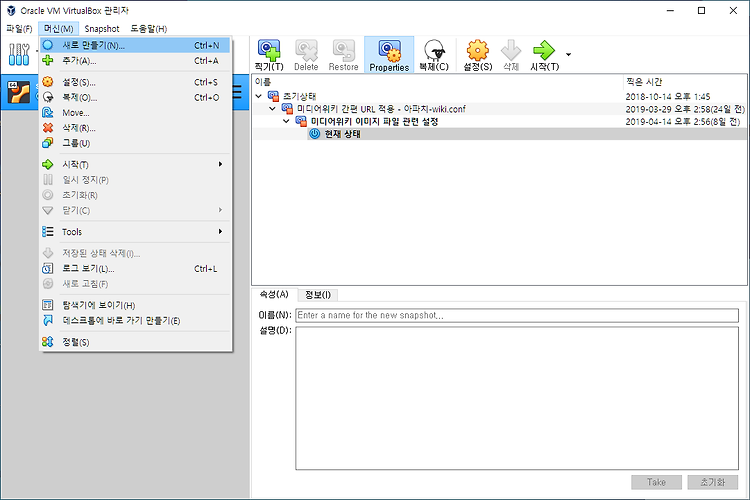Open the 파일(F) menu
750x500 pixels.
click(x=19, y=29)
